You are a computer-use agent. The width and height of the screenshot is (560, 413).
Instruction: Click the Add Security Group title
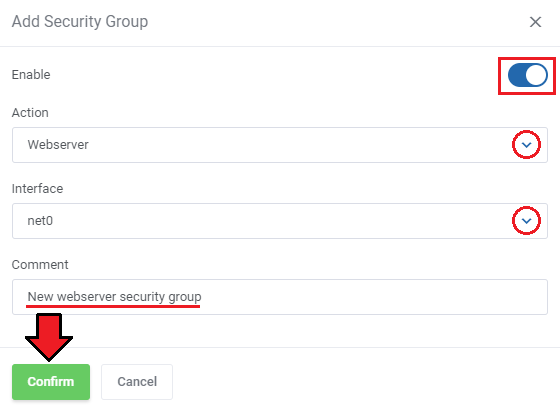tap(80, 21)
